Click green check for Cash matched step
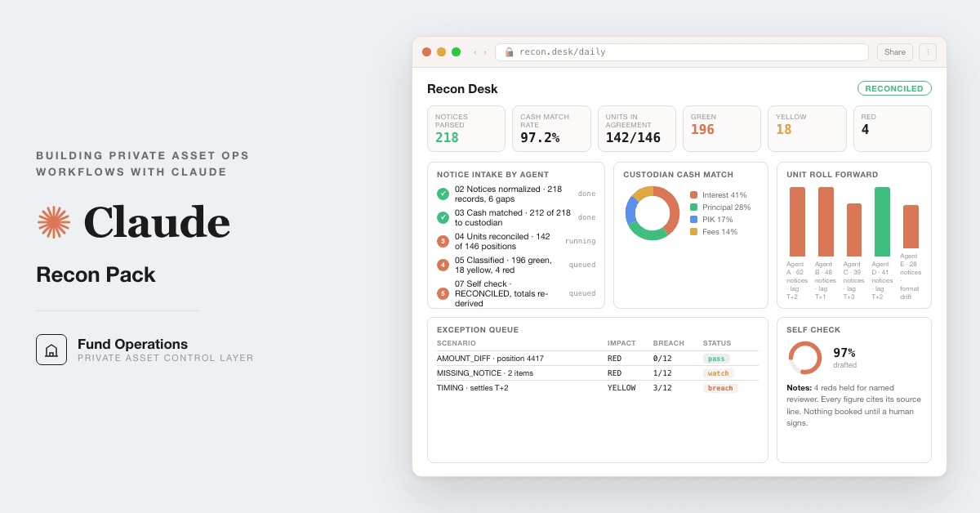 (x=443, y=217)
